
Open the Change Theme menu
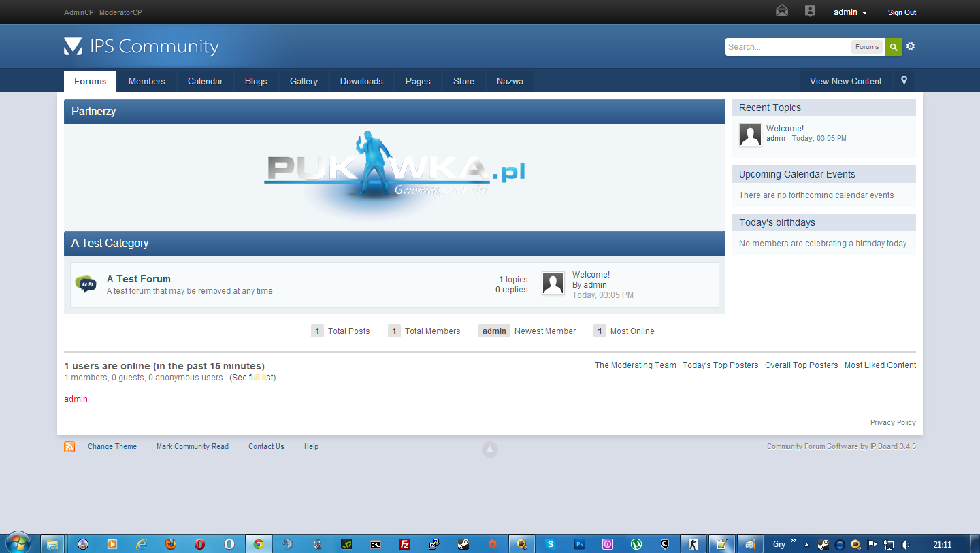tap(112, 447)
